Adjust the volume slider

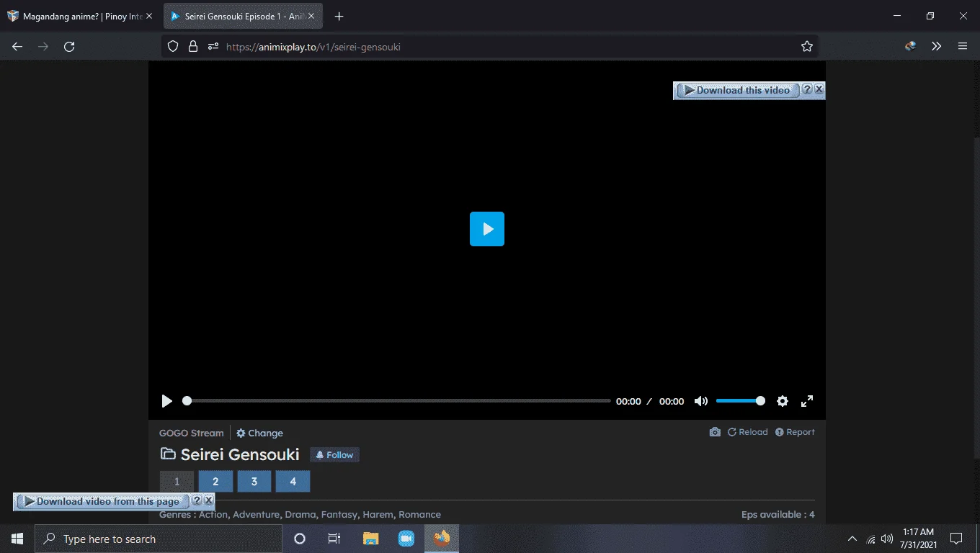click(x=739, y=401)
